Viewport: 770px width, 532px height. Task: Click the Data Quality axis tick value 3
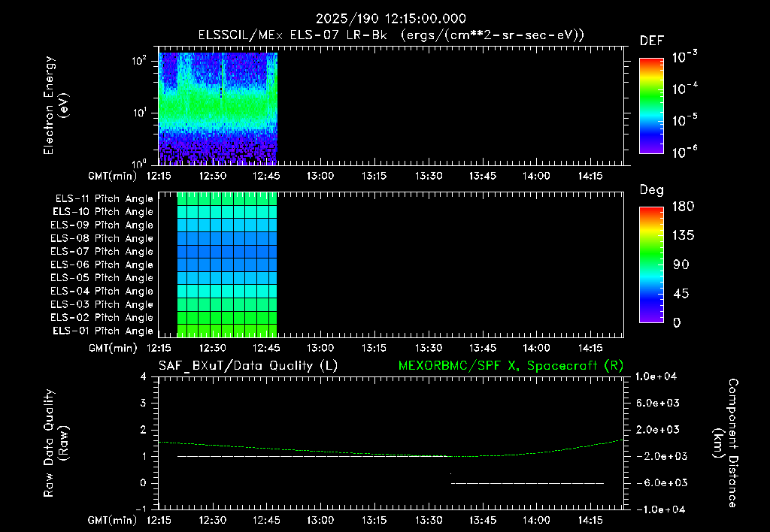click(144, 403)
